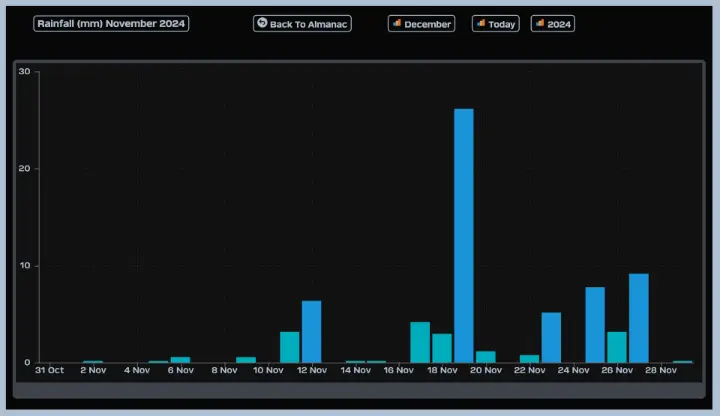Select the teal bar for 26 Nov
This screenshot has height=416, width=720.
pos(617,347)
